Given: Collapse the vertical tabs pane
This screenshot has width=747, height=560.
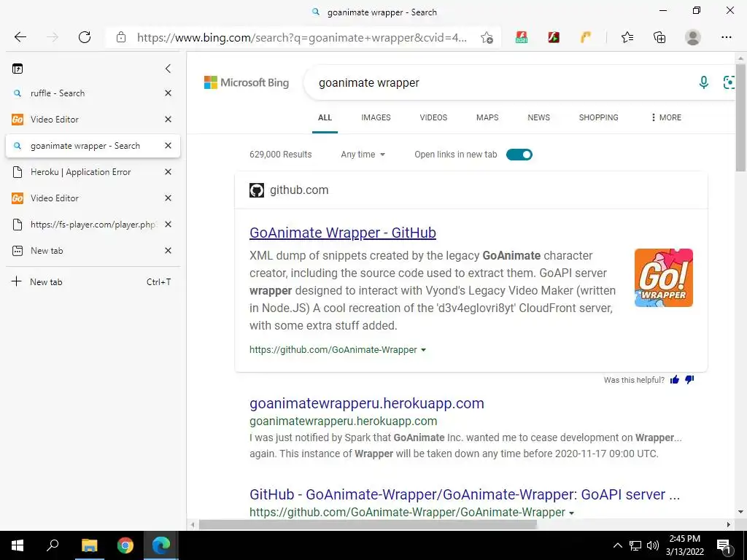Looking at the screenshot, I should click(x=168, y=69).
